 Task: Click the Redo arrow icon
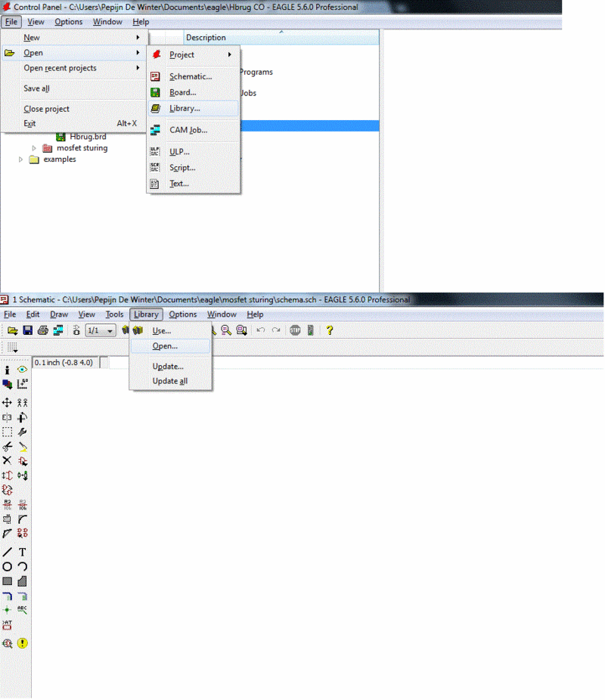click(276, 331)
